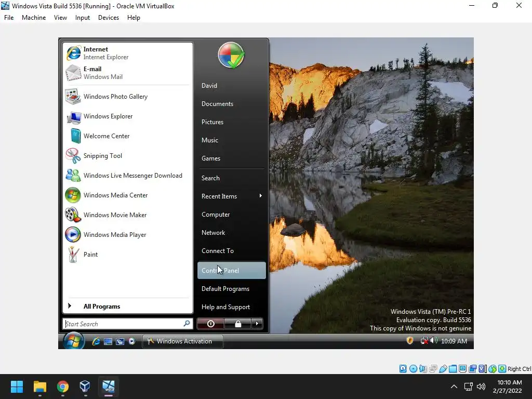The image size is (532, 399).
Task: Open the View menu
Action: [x=60, y=18]
